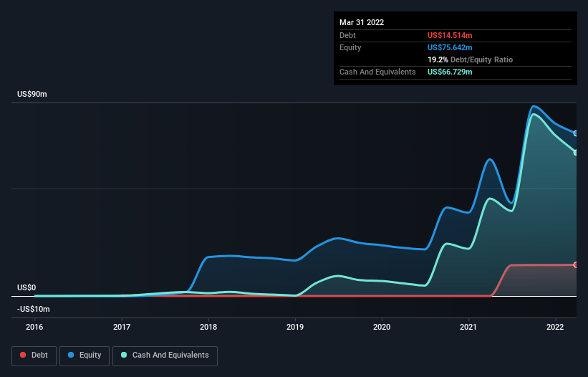Toggle the Equity series legend button
The width and height of the screenshot is (588, 377).
[85, 355]
